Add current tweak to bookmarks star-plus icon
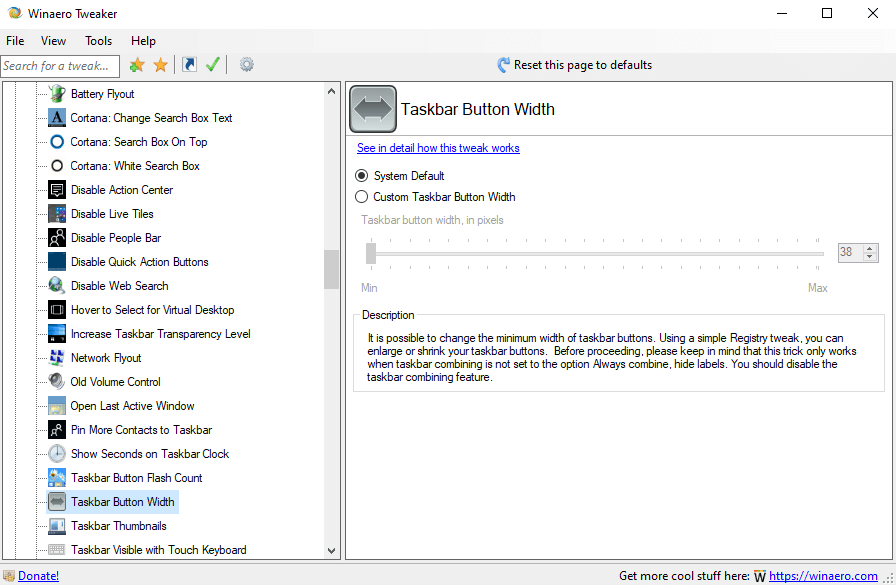This screenshot has width=896, height=585. tap(137, 65)
